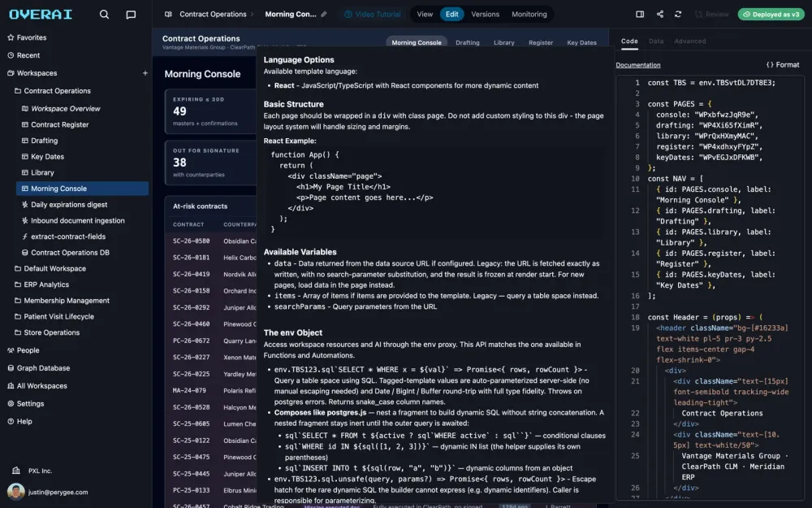Open Recent in the sidebar
This screenshot has height=508, width=812.
pos(24,55)
